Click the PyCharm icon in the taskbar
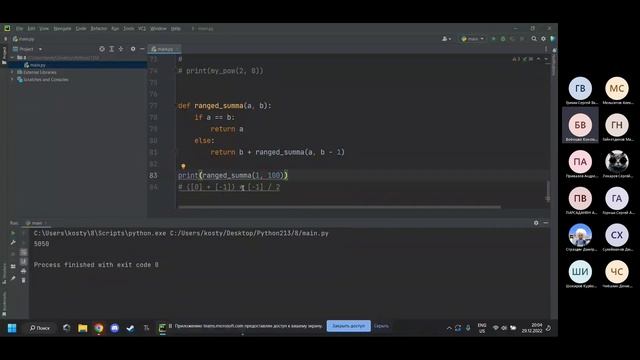This screenshot has height=360, width=640. (162, 328)
